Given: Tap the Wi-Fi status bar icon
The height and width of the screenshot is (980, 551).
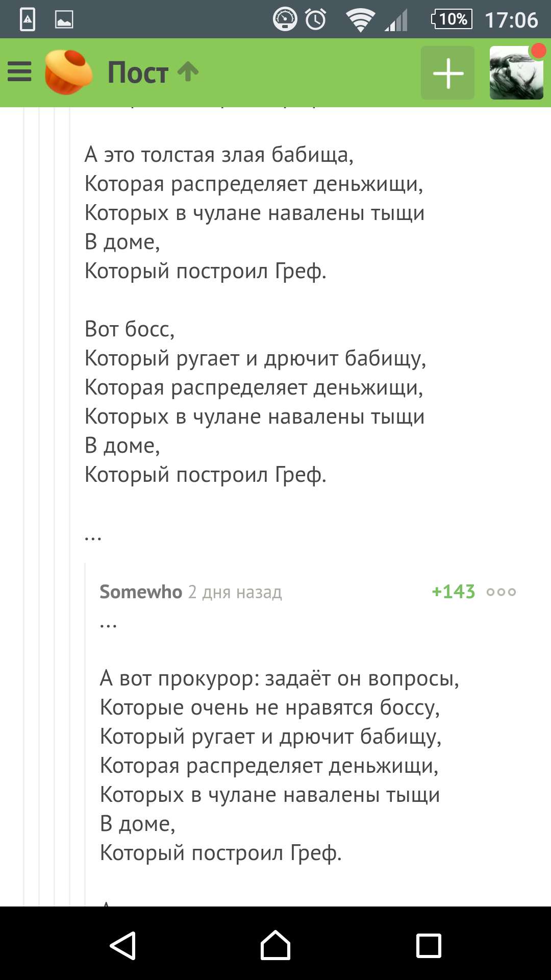Looking at the screenshot, I should click(360, 20).
